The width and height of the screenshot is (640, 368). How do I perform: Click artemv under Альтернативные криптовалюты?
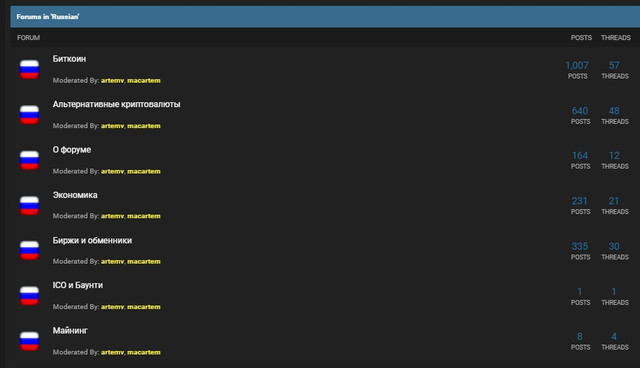tap(112, 126)
